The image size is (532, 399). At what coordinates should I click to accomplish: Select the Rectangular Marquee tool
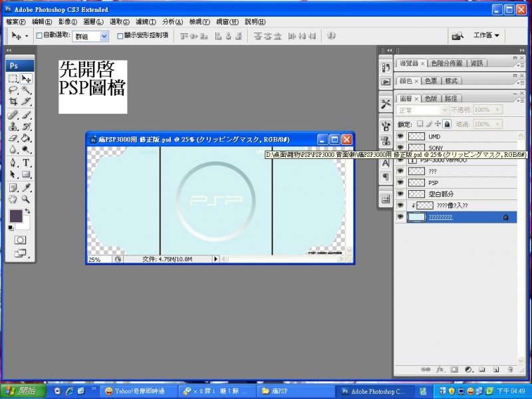coord(13,78)
